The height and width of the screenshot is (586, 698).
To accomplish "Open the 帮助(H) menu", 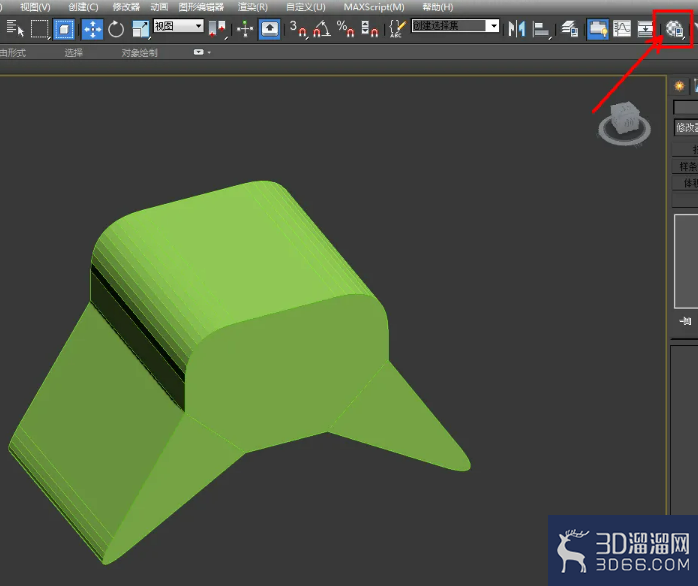I will pyautogui.click(x=438, y=7).
